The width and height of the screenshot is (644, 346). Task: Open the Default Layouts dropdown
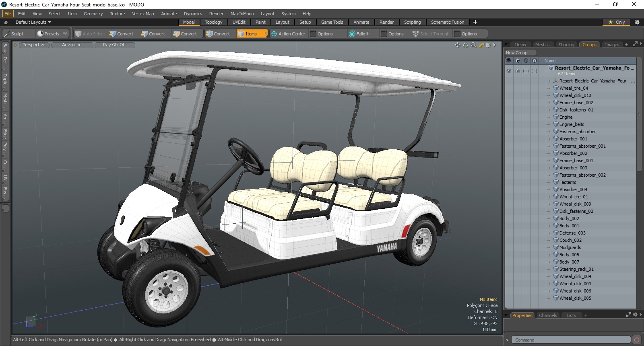(33, 22)
